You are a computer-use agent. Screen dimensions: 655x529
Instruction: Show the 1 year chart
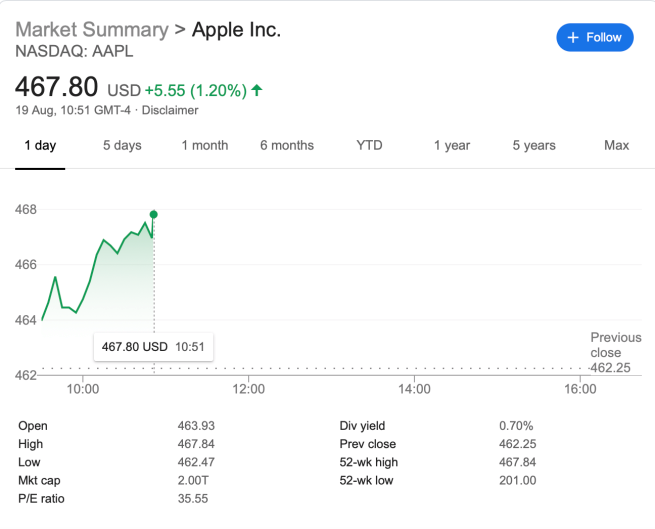[x=452, y=145]
